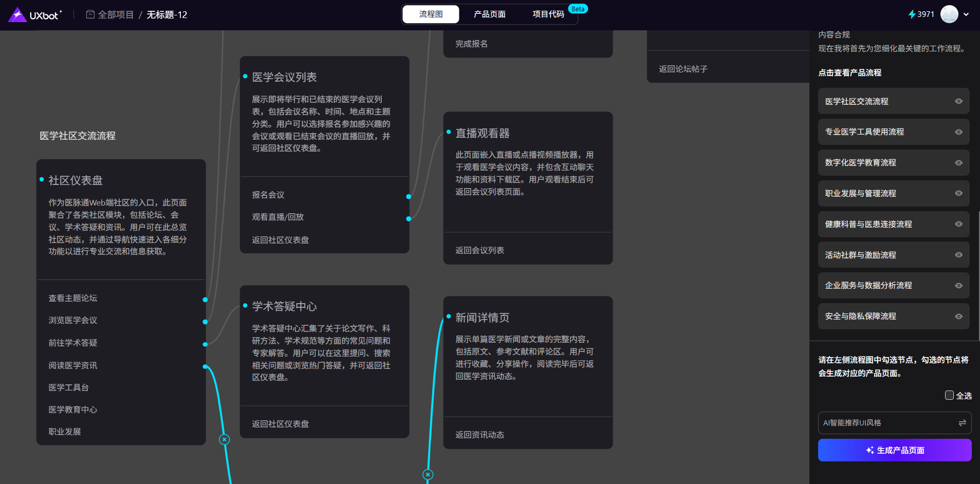Screen dimensions: 980x484
Task: Click the 生成产品页面 button
Action: [894, 450]
